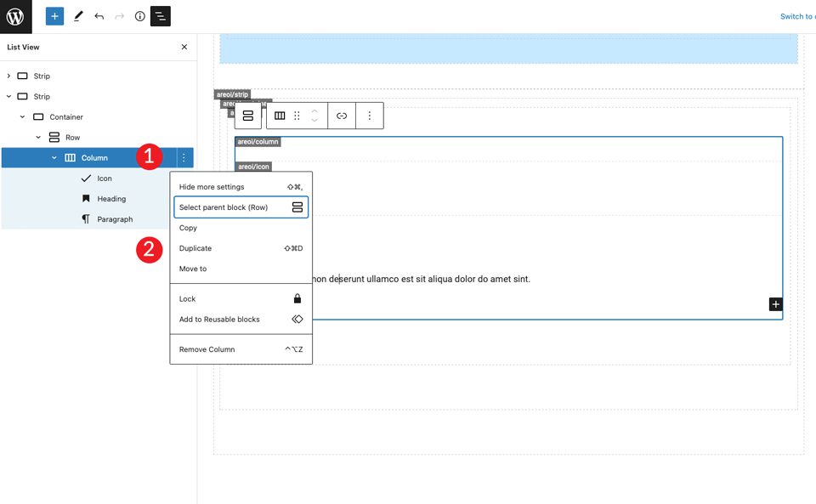
Task: Click the WordPress logo icon
Action: (x=15, y=16)
